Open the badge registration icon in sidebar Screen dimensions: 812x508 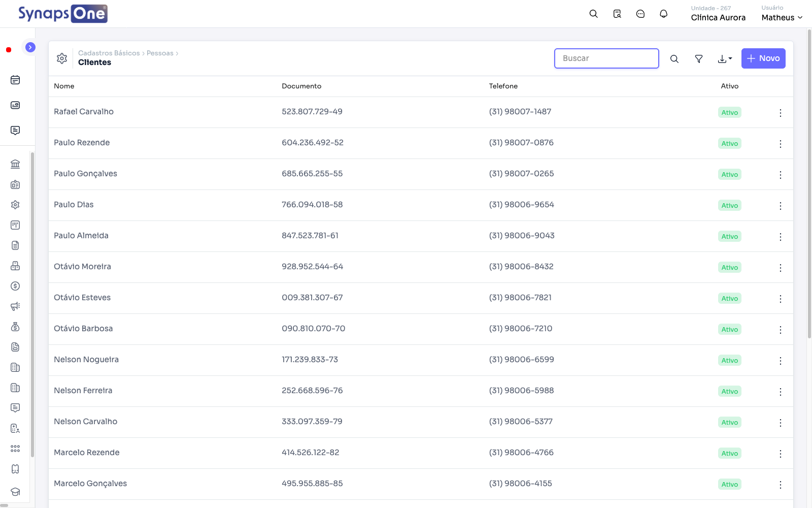pyautogui.click(x=15, y=184)
